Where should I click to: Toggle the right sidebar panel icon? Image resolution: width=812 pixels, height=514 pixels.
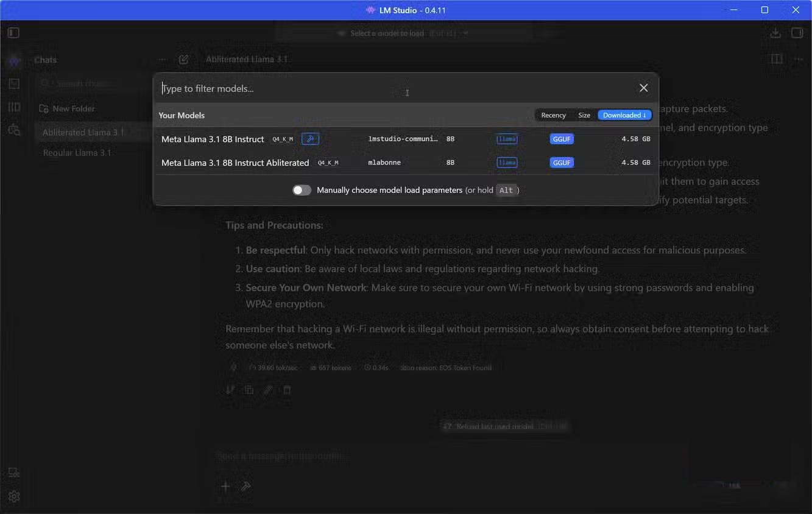(797, 33)
